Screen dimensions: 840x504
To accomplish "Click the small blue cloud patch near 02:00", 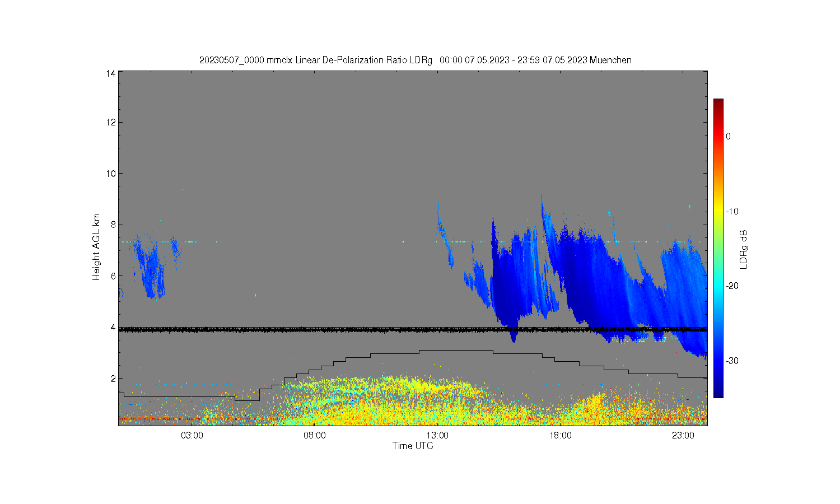I will tap(150, 269).
